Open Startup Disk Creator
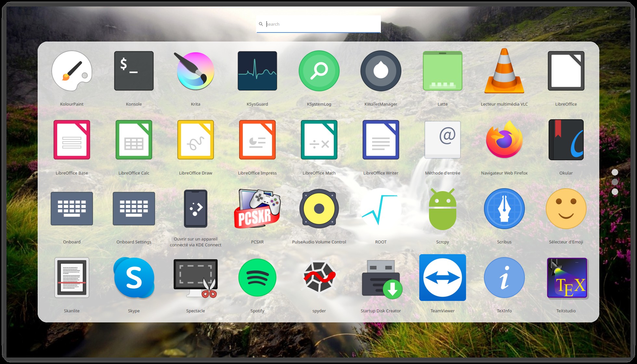Viewport: 637px width, 364px height. pos(381,278)
